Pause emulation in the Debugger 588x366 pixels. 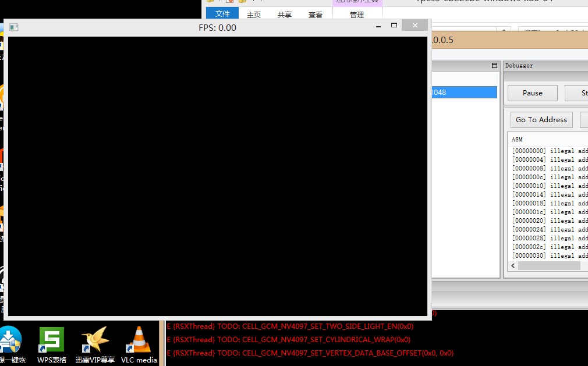point(533,93)
